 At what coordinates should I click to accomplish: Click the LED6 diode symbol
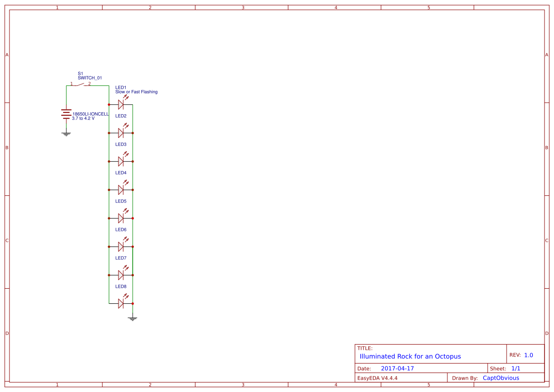click(121, 246)
